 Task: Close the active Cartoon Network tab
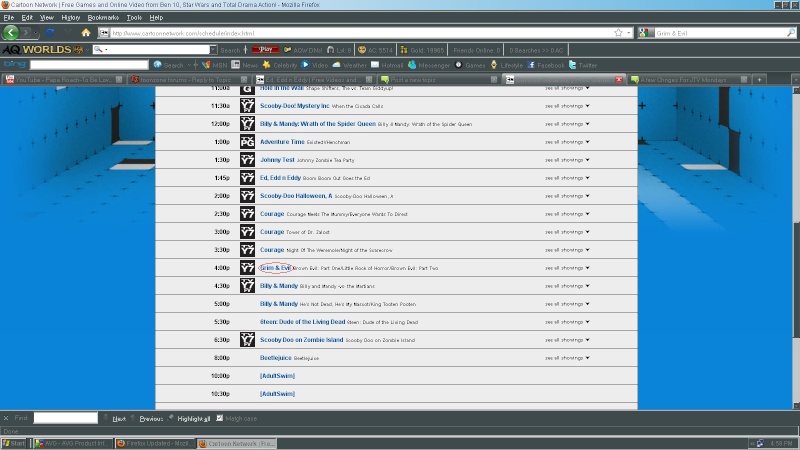click(619, 80)
